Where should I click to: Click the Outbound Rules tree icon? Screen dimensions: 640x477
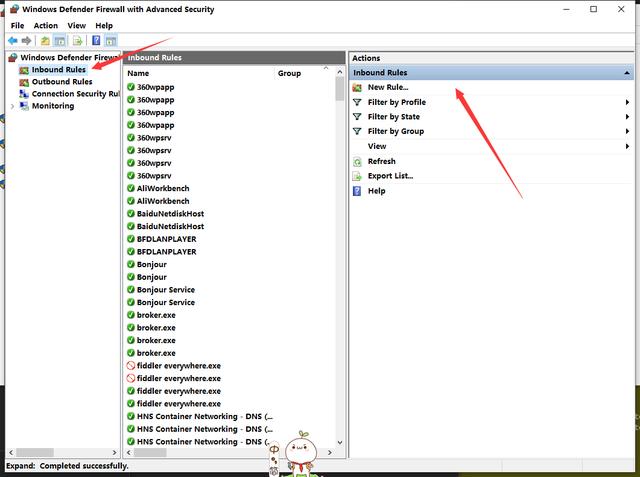(x=24, y=82)
